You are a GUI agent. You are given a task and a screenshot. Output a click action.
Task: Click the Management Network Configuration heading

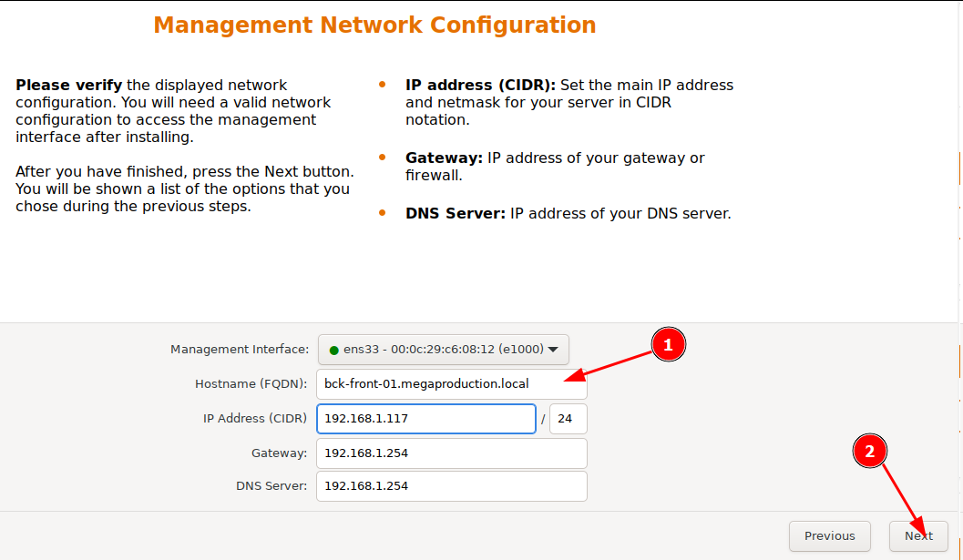point(374,25)
